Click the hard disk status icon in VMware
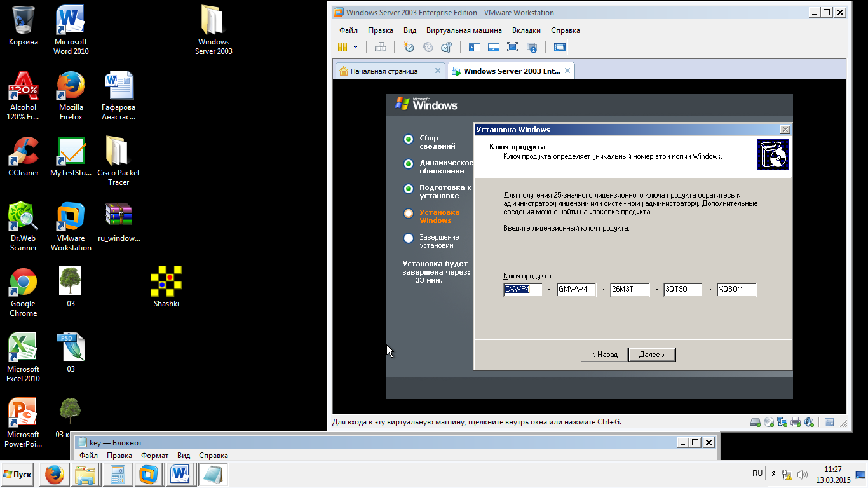Image resolution: width=868 pixels, height=488 pixels. [x=756, y=422]
